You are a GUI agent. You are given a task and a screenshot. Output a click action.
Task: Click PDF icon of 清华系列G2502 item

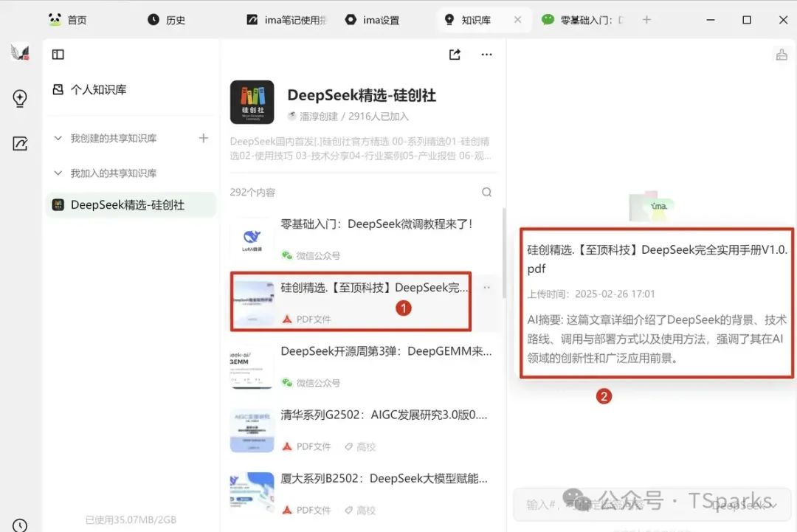(287, 446)
